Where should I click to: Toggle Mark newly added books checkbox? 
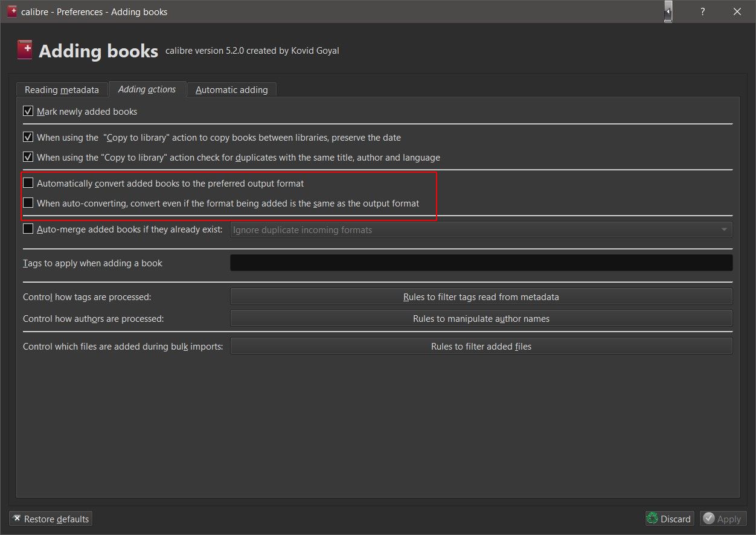click(28, 111)
